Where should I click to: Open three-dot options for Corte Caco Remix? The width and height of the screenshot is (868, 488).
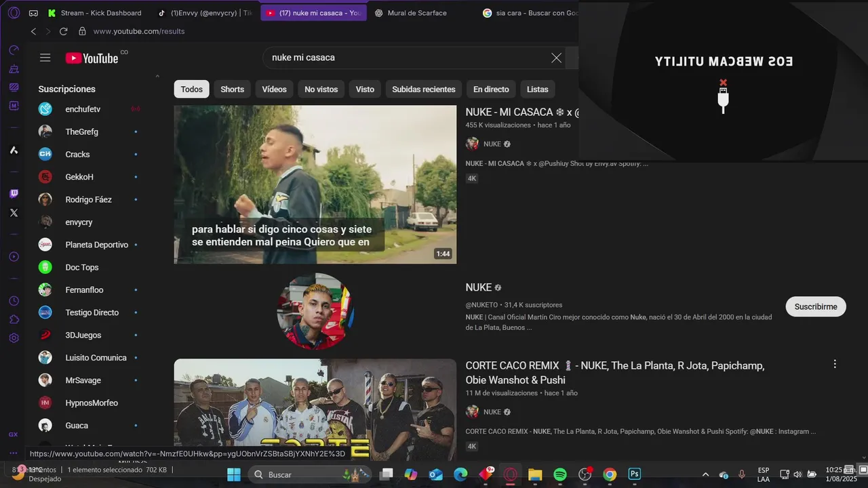click(x=835, y=364)
